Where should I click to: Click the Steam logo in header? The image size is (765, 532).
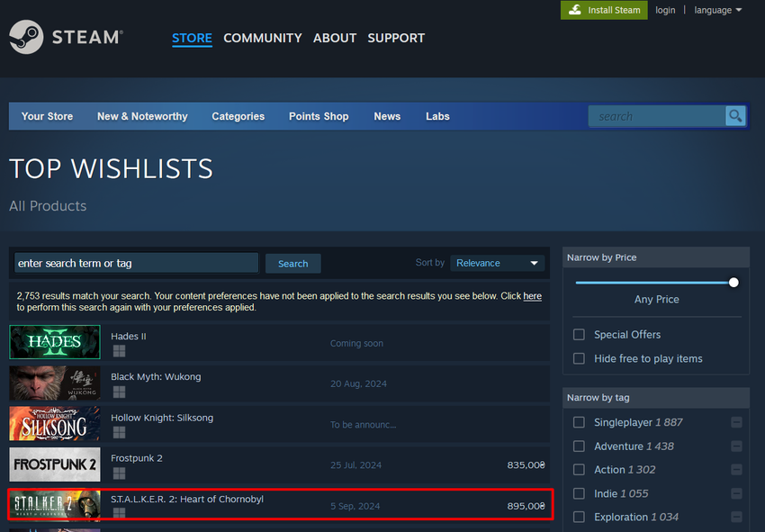[x=65, y=38]
